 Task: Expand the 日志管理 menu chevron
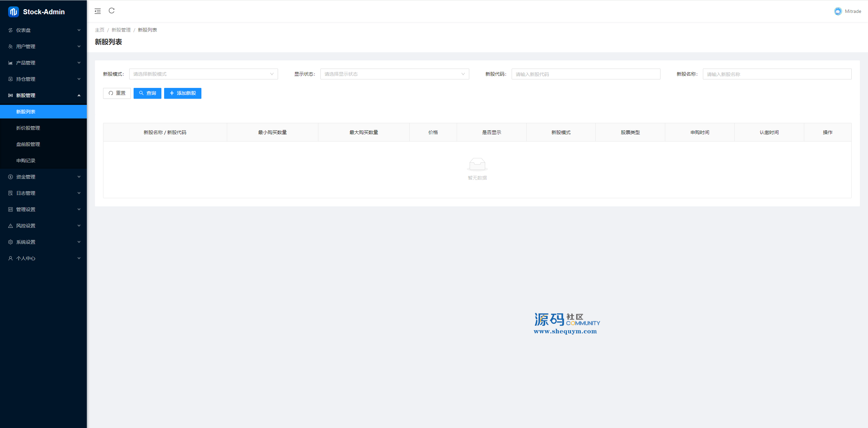tap(79, 193)
